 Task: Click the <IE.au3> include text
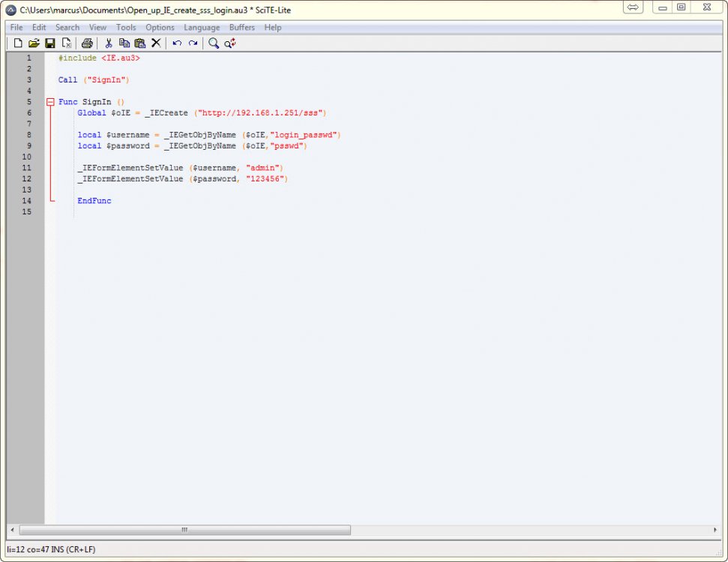coord(121,58)
